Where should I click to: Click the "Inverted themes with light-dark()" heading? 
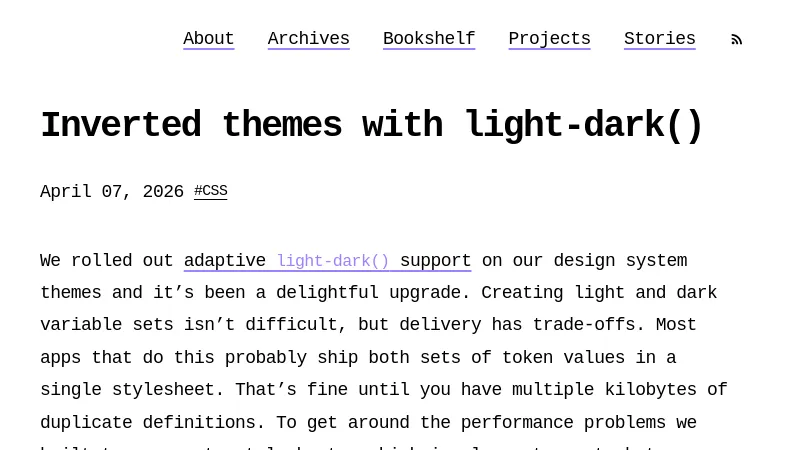point(371,126)
